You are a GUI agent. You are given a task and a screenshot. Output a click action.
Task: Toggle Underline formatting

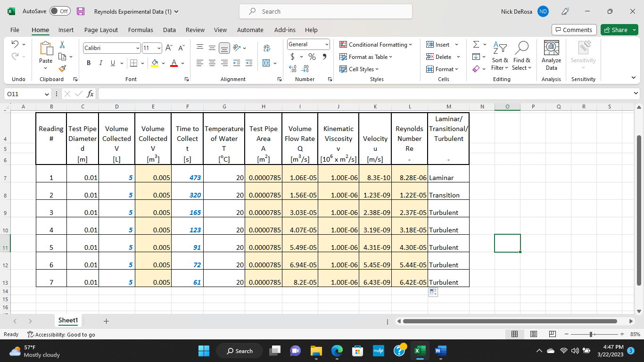pos(113,63)
